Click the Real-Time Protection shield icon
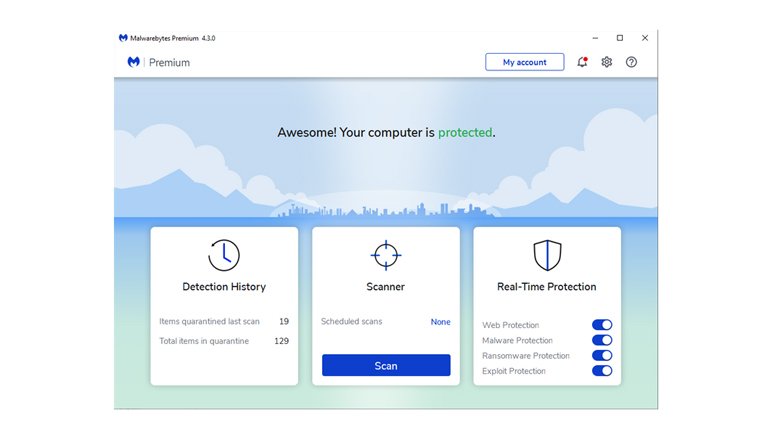 tap(547, 255)
